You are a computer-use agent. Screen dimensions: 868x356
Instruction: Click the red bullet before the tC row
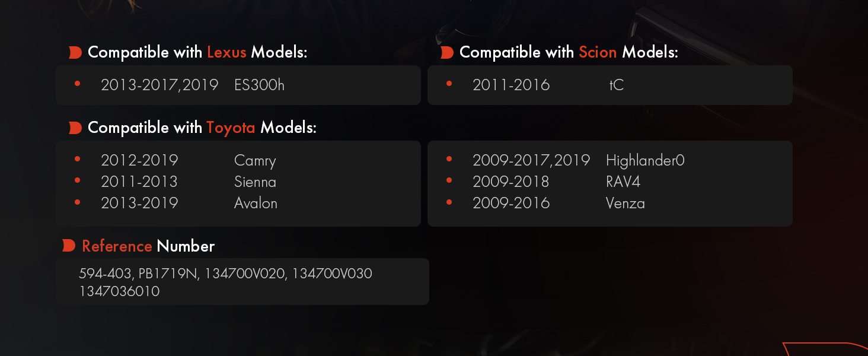449,84
